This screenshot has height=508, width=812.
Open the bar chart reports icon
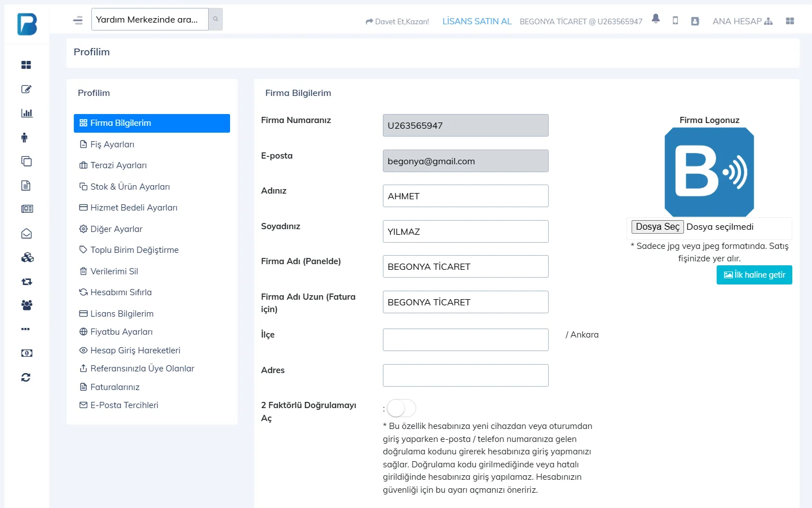[27, 113]
